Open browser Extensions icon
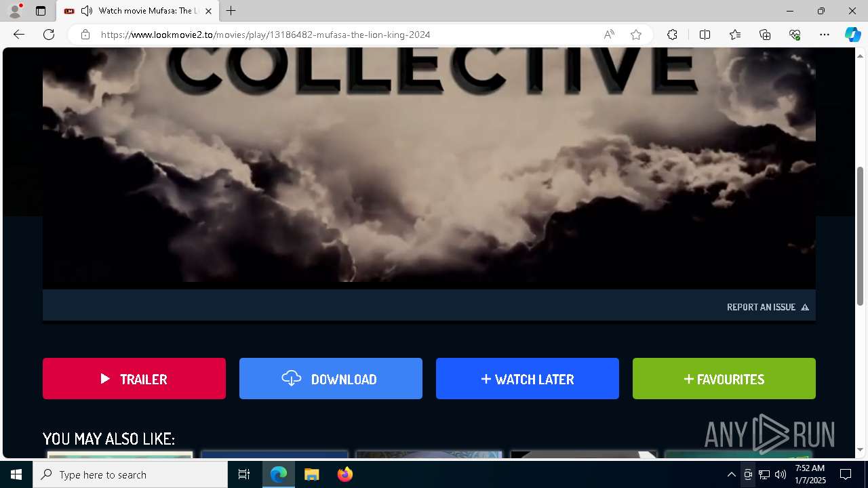This screenshot has width=868, height=488. pyautogui.click(x=672, y=35)
